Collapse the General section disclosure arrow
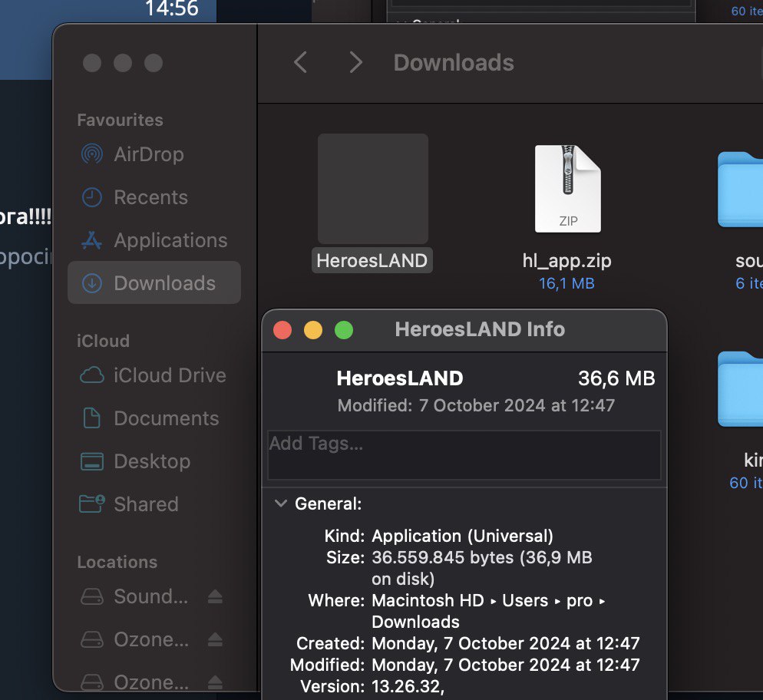This screenshot has height=700, width=763. [x=279, y=504]
